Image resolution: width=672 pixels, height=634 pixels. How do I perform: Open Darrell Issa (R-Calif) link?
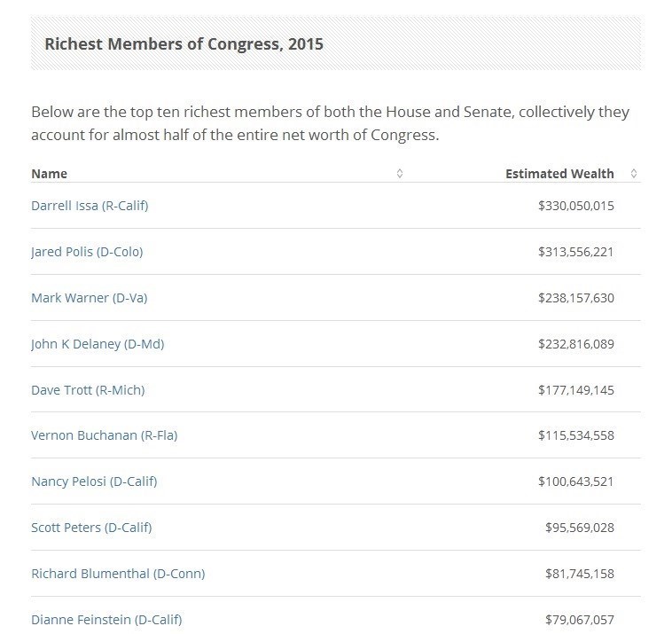[90, 206]
